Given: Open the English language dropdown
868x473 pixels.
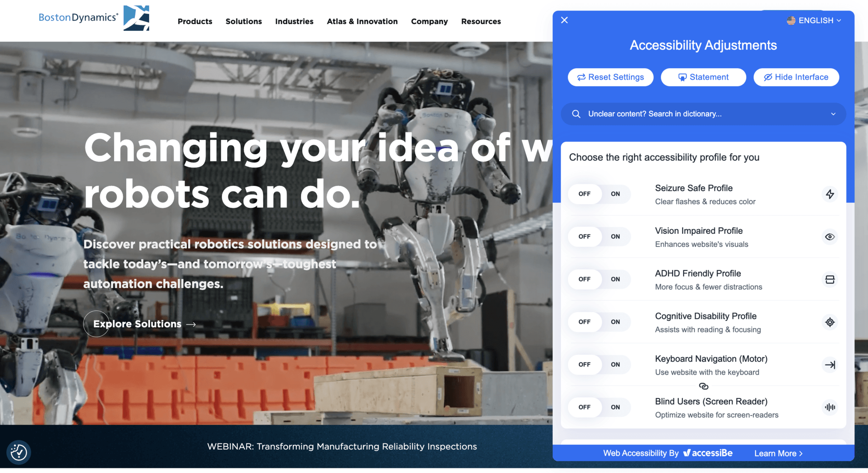Looking at the screenshot, I should 814,20.
